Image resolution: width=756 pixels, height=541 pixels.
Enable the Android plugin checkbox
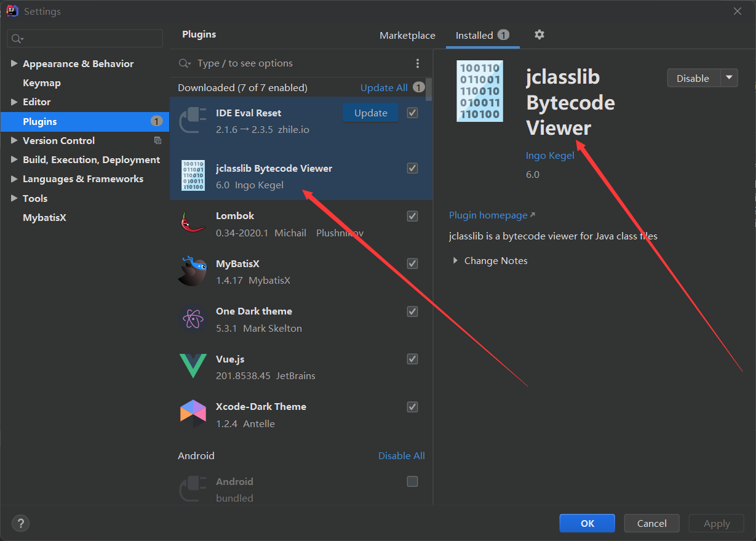pos(413,481)
